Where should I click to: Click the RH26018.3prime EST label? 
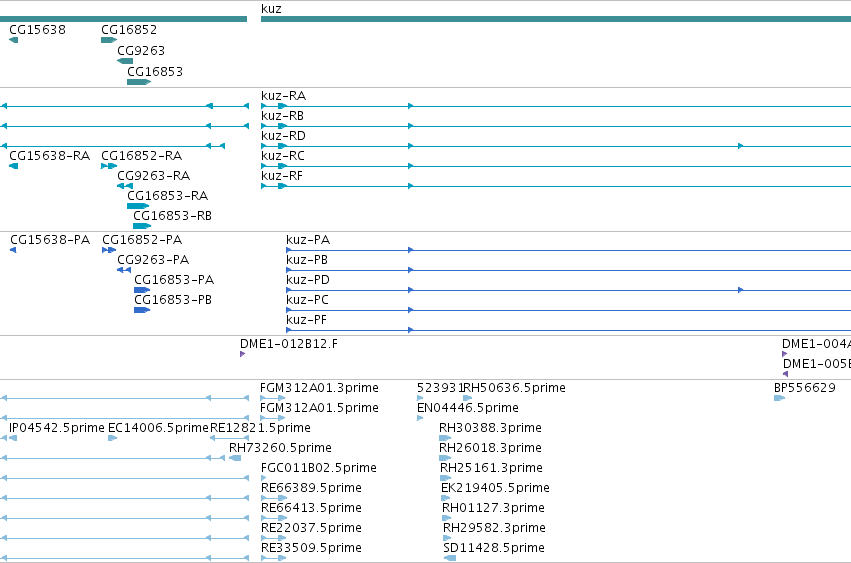[x=490, y=448]
